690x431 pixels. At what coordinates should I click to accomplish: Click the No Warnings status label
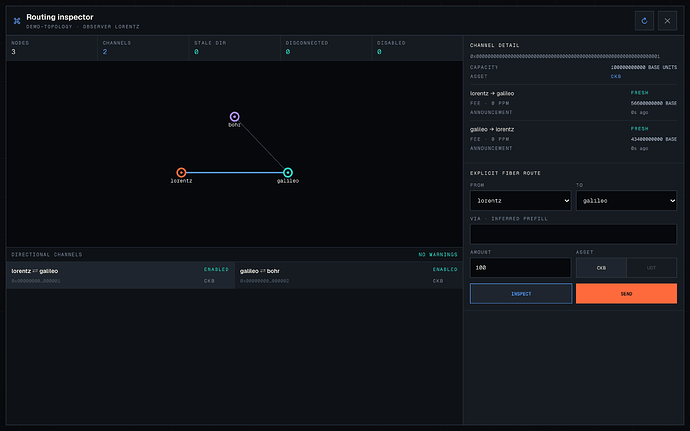(x=438, y=254)
